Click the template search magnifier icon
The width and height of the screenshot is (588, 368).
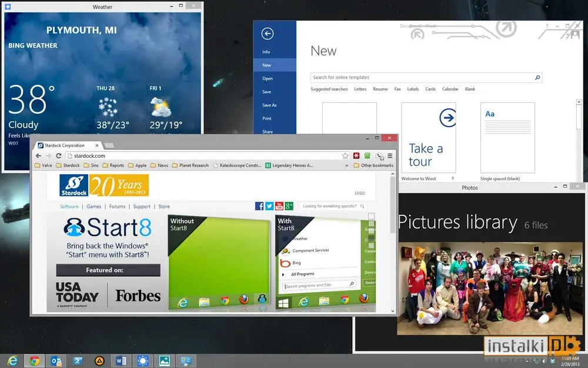pyautogui.click(x=537, y=77)
